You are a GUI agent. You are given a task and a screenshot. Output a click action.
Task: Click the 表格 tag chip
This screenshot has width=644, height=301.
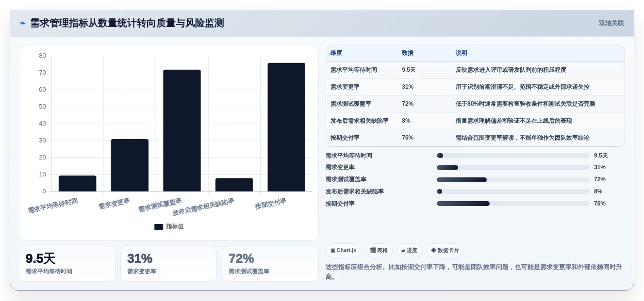pyautogui.click(x=379, y=251)
